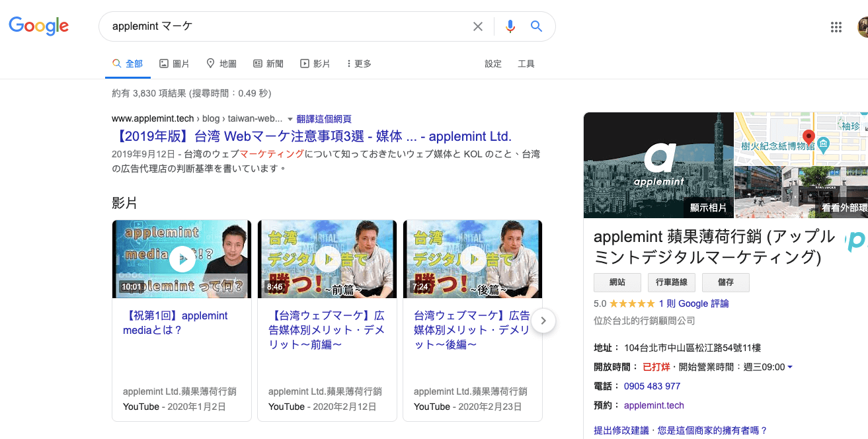Open 設定 settings menu
Image resolution: width=868 pixels, height=439 pixels.
coord(493,63)
